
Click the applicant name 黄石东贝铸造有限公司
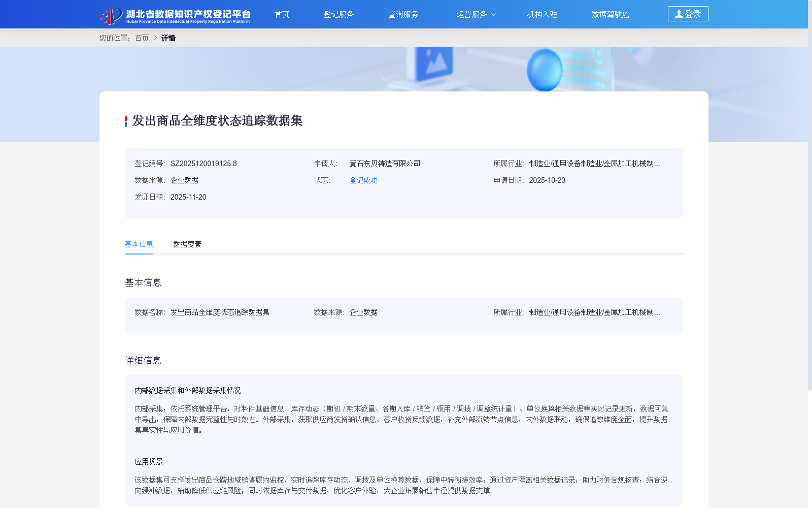pos(385,163)
